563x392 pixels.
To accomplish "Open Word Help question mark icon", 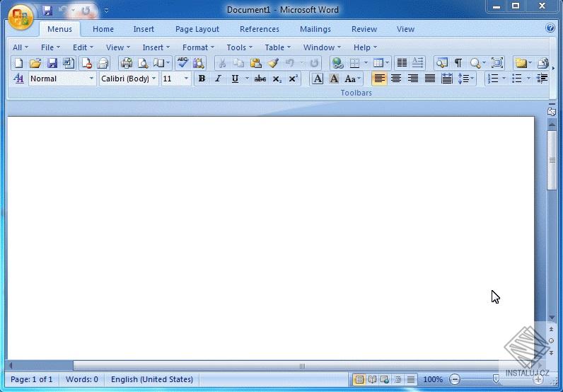I will pyautogui.click(x=550, y=28).
